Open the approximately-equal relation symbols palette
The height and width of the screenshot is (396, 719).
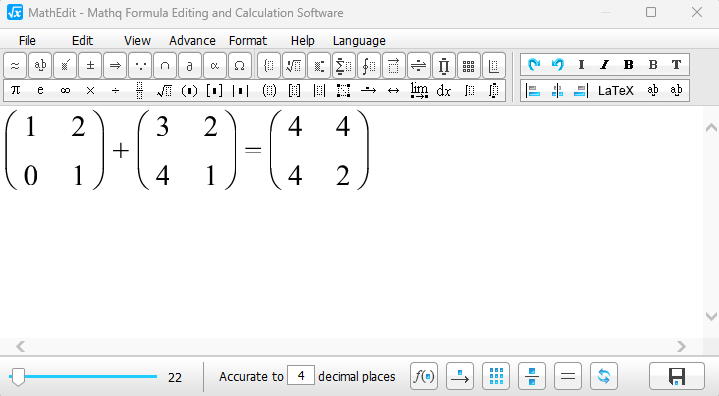click(x=15, y=66)
